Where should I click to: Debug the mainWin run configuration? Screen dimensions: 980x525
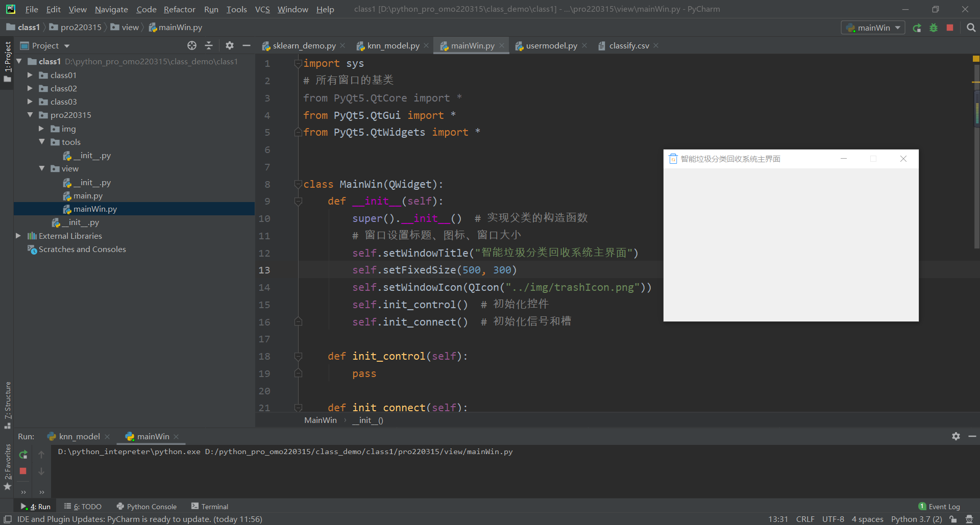934,28
